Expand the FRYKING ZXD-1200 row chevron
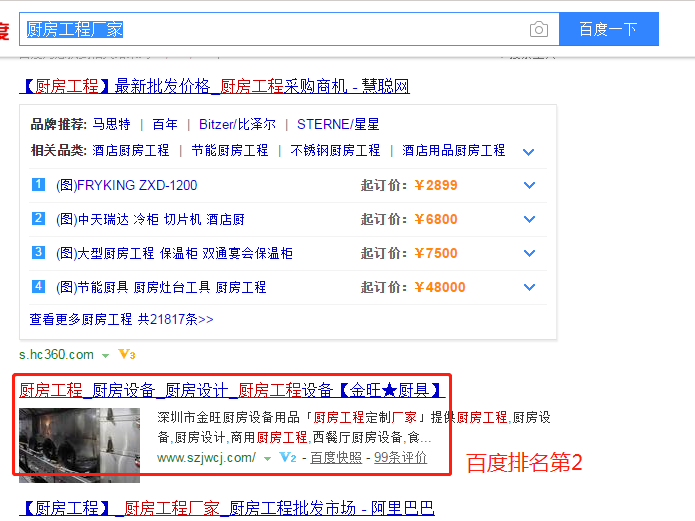 coord(529,186)
